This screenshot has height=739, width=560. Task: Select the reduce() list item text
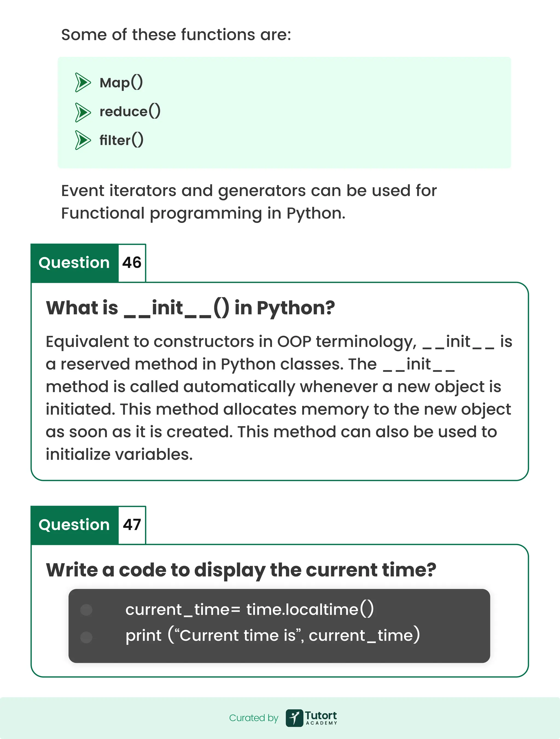pos(130,112)
